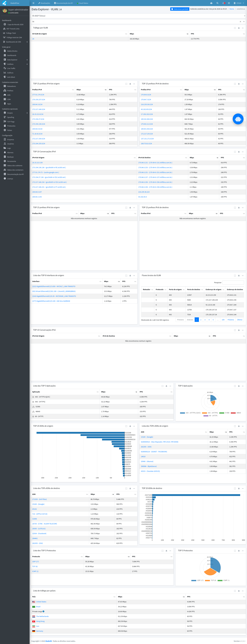Viewport: 247px width, 644px height.
Task: Open Atualizações in the top menu
Action: [44, 3]
